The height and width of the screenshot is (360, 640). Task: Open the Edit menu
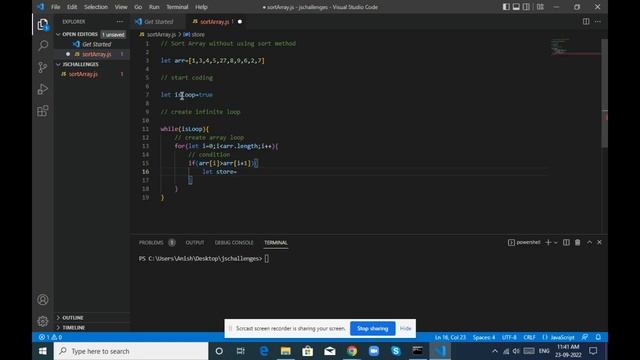point(72,7)
